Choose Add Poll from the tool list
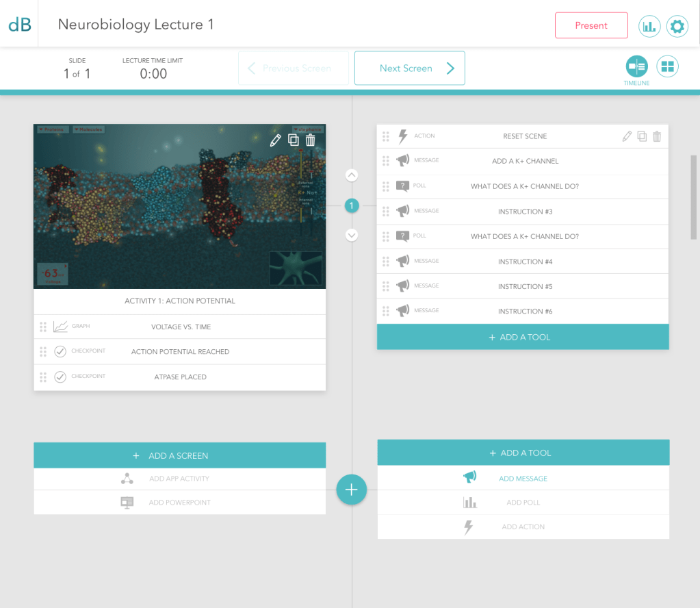 pyautogui.click(x=523, y=503)
